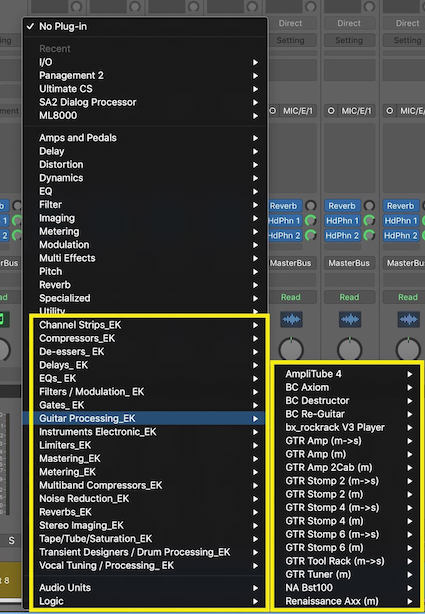425x614 pixels.
Task: Choose GTR Tool Rack (m->s) plug-in
Action: 347,561
